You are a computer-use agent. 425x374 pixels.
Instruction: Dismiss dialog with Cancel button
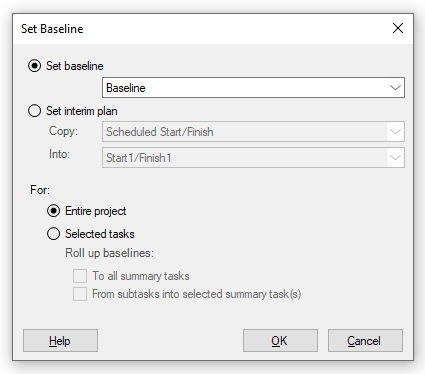point(365,341)
